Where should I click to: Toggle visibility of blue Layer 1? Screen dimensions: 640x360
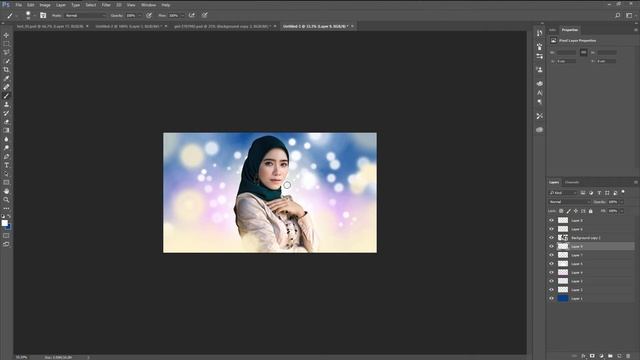tap(551, 298)
